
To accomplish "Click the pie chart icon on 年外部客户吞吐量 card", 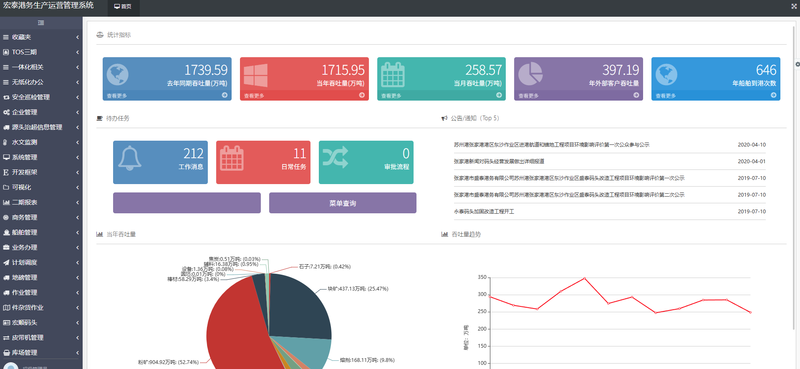I will click(x=531, y=74).
